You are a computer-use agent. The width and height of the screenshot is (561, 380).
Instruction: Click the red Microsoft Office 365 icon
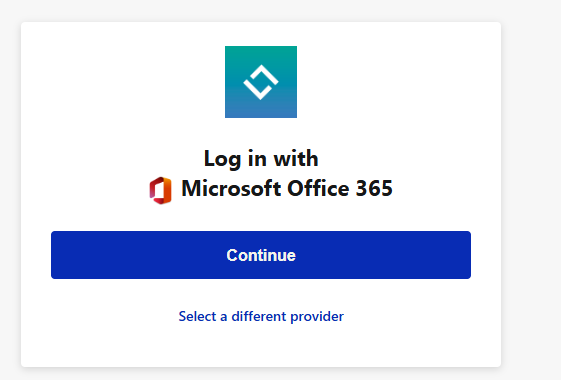tap(160, 190)
